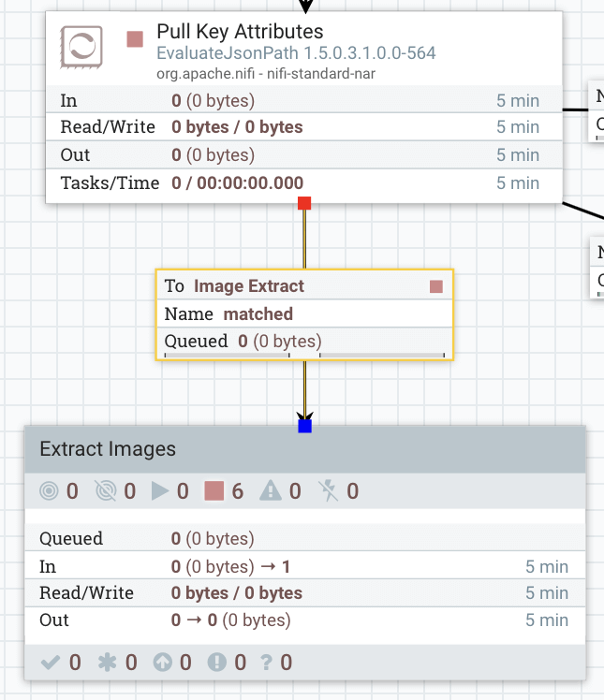The image size is (604, 700).
Task: Click the transmitting remote ports icon in Extract Images
Action: click(x=49, y=491)
